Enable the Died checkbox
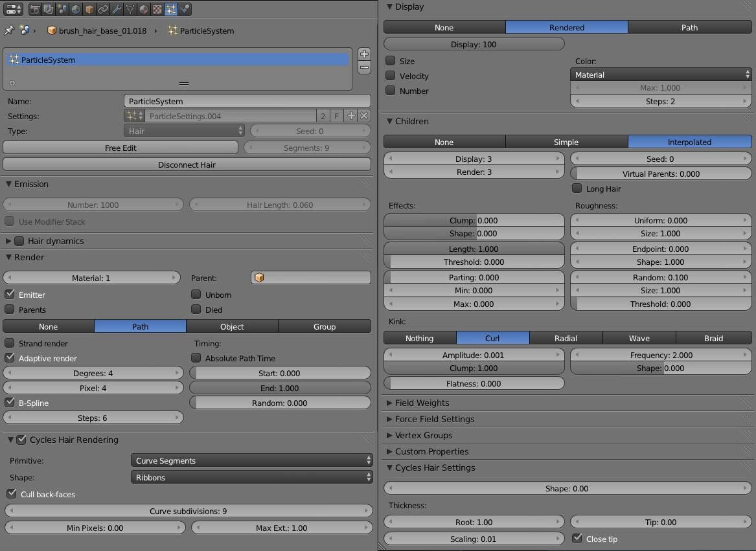The width and height of the screenshot is (756, 551). pyautogui.click(x=196, y=309)
